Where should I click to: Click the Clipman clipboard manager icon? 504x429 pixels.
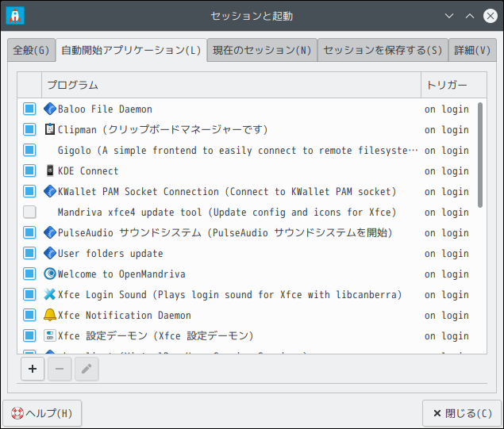pos(50,129)
